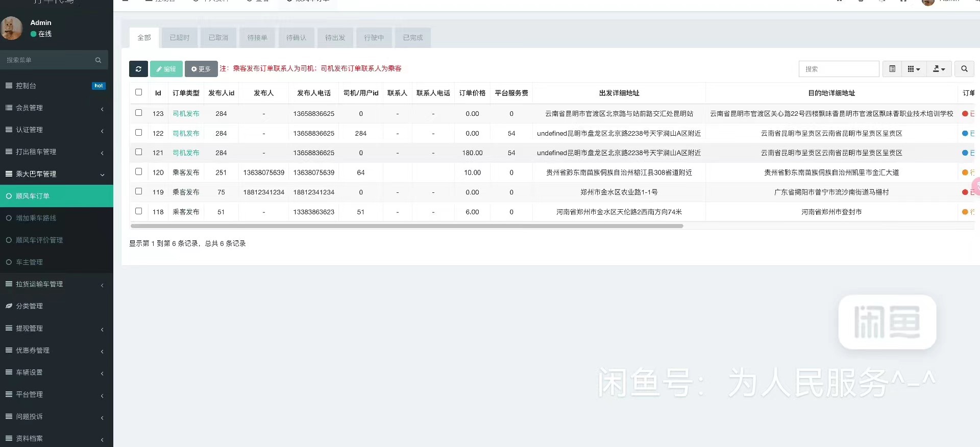Expand the 优惠券管理 chevron

point(102,351)
